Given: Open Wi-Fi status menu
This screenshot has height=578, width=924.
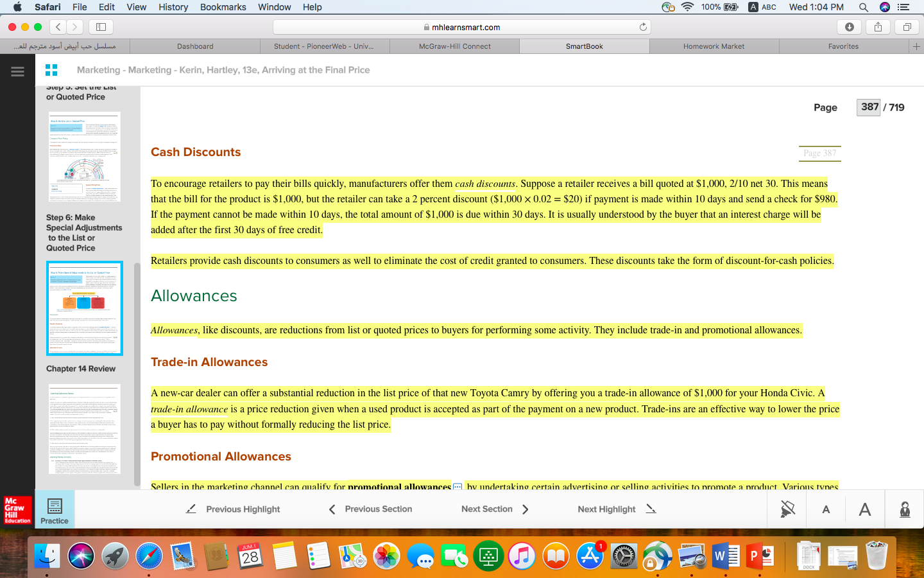Looking at the screenshot, I should pos(687,7).
